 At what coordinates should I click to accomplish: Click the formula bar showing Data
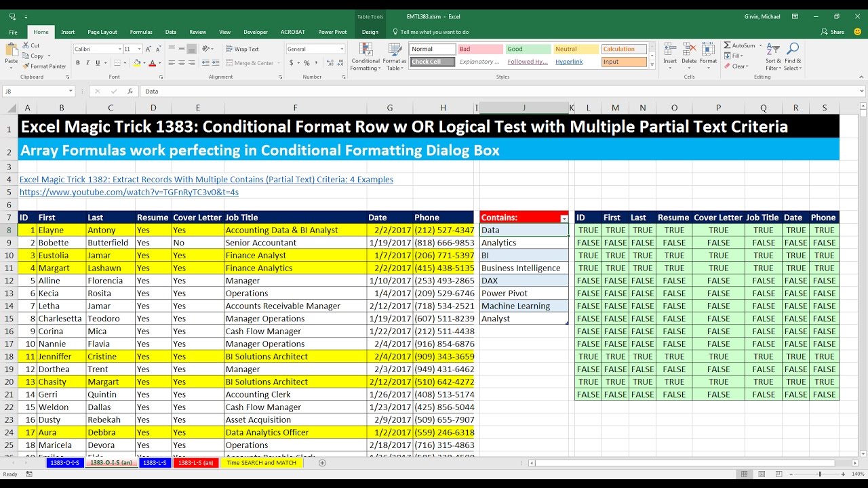coord(502,91)
